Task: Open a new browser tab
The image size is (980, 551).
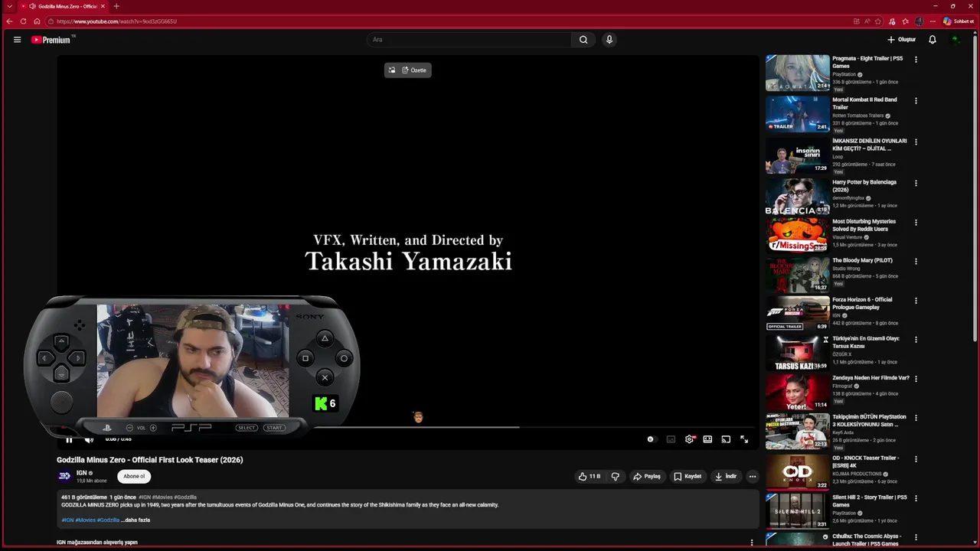Action: click(x=116, y=6)
